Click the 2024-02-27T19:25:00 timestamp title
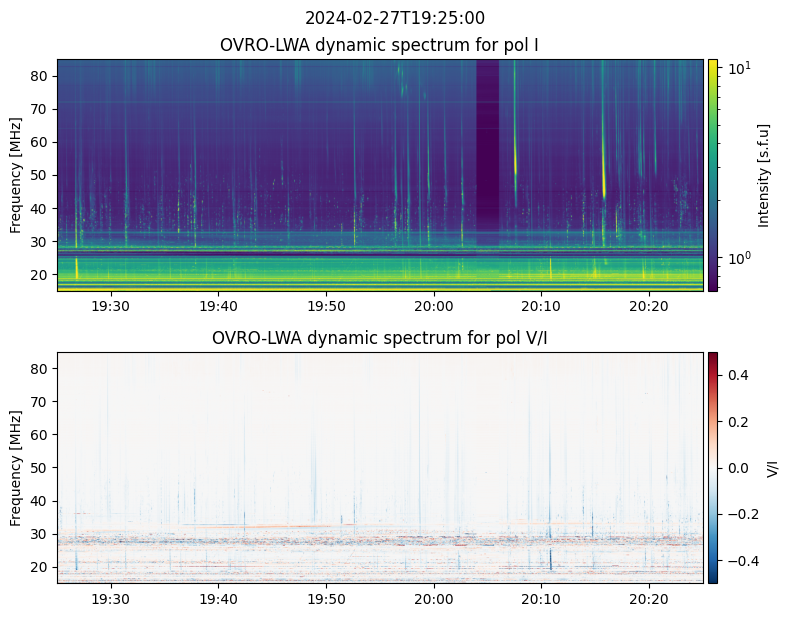 pos(394,18)
